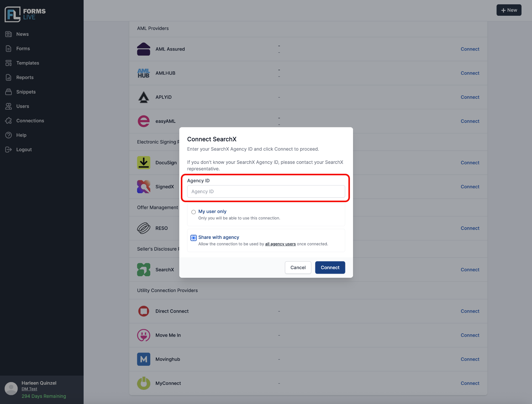Click the Harleen Quinzel user name

[x=39, y=383]
